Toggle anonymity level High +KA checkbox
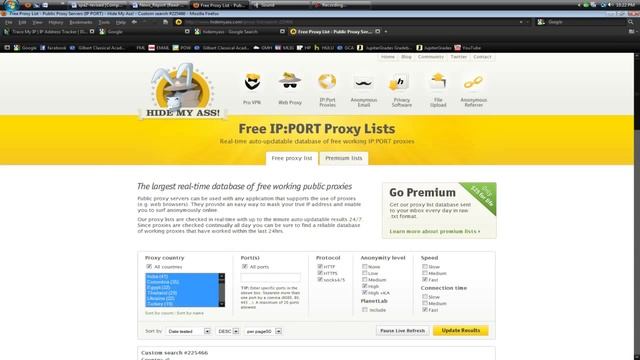640x360 pixels. (364, 293)
